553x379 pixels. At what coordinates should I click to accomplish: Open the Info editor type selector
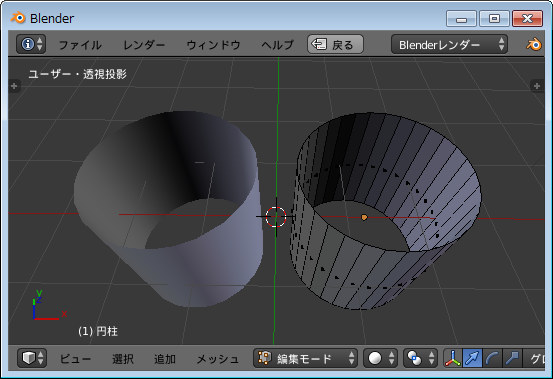tap(31, 44)
